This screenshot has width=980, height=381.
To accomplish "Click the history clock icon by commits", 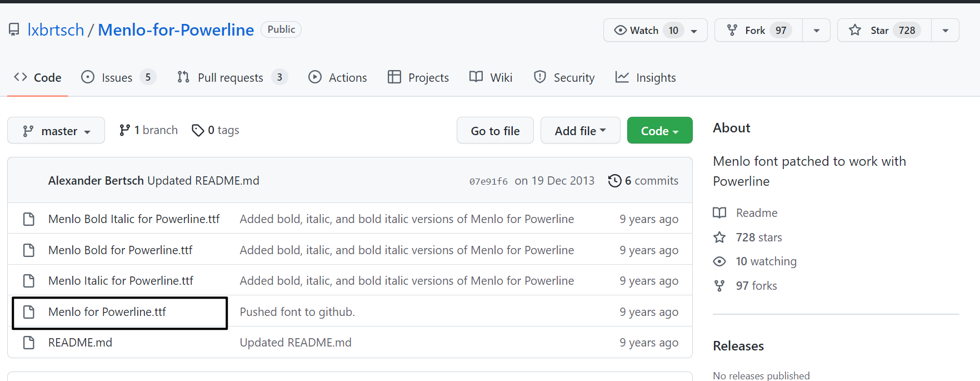I will pyautogui.click(x=614, y=181).
